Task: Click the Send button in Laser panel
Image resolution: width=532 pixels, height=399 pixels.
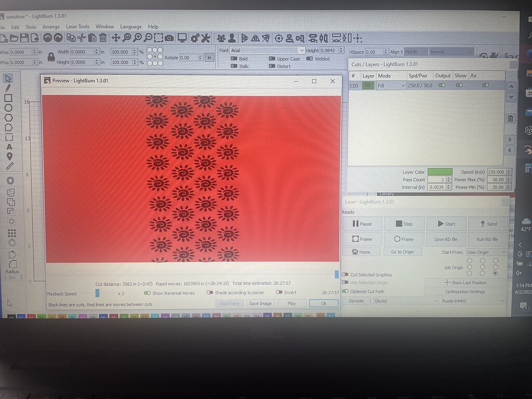Action: click(488, 223)
